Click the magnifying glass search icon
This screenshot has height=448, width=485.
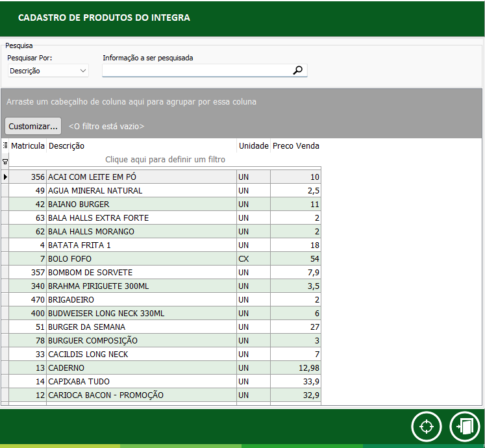(297, 70)
